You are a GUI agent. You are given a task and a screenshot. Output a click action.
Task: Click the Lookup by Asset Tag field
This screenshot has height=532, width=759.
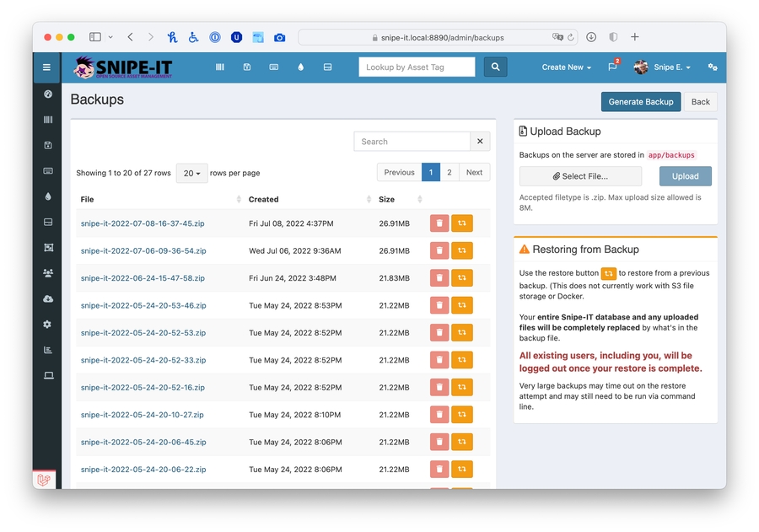click(x=417, y=67)
